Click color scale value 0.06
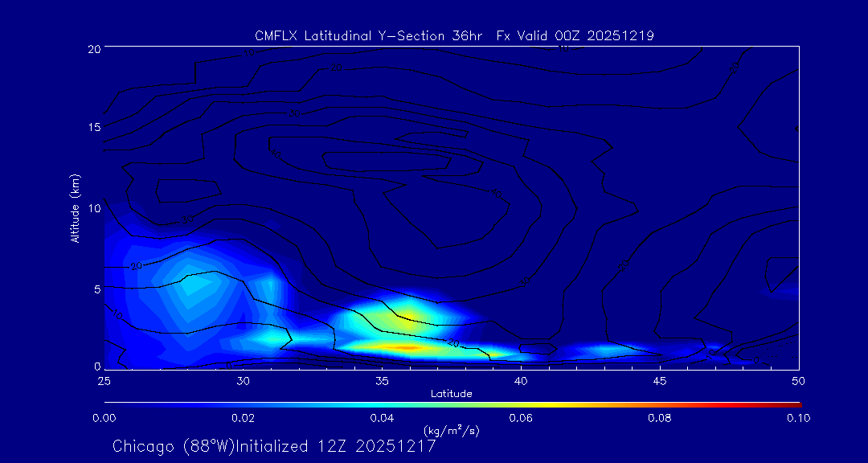The width and height of the screenshot is (868, 463). (521, 418)
